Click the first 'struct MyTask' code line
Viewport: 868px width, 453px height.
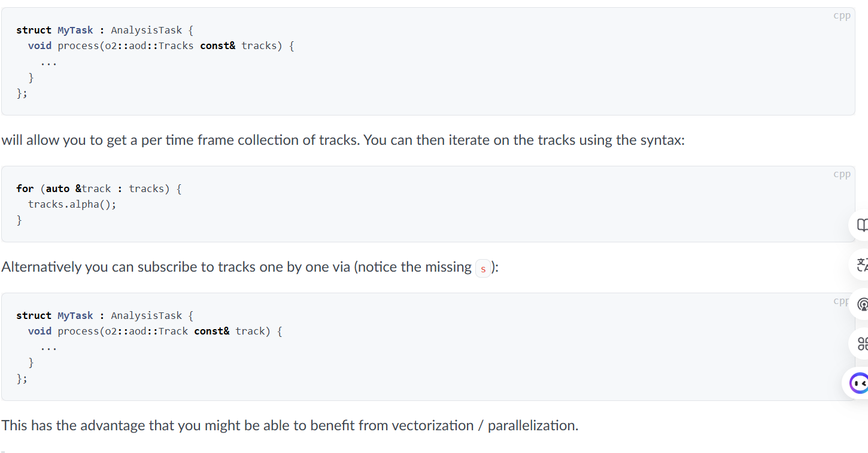click(x=105, y=30)
